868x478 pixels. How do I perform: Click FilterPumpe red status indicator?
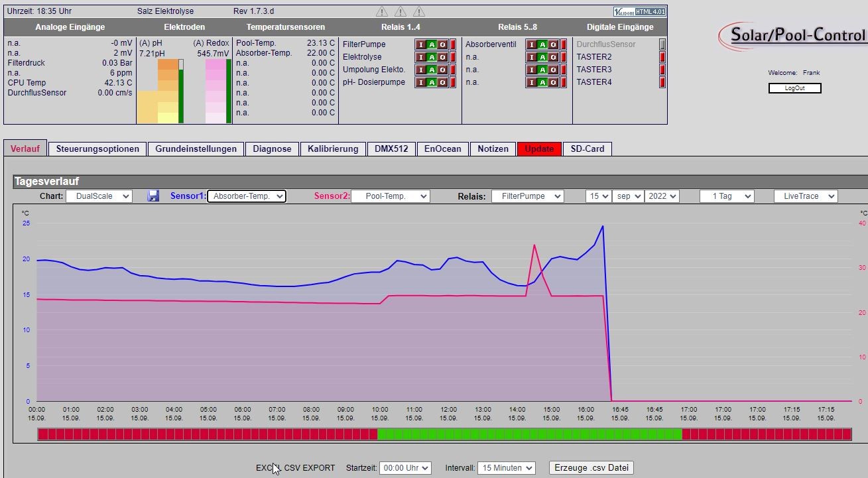pos(453,44)
